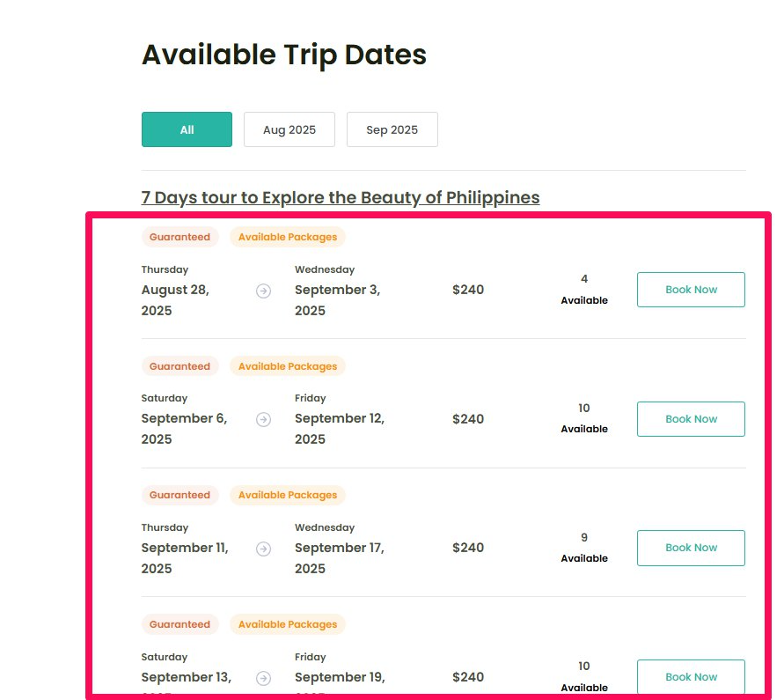
Task: Click Available Packages badge on August 28 trip
Action: click(x=288, y=237)
